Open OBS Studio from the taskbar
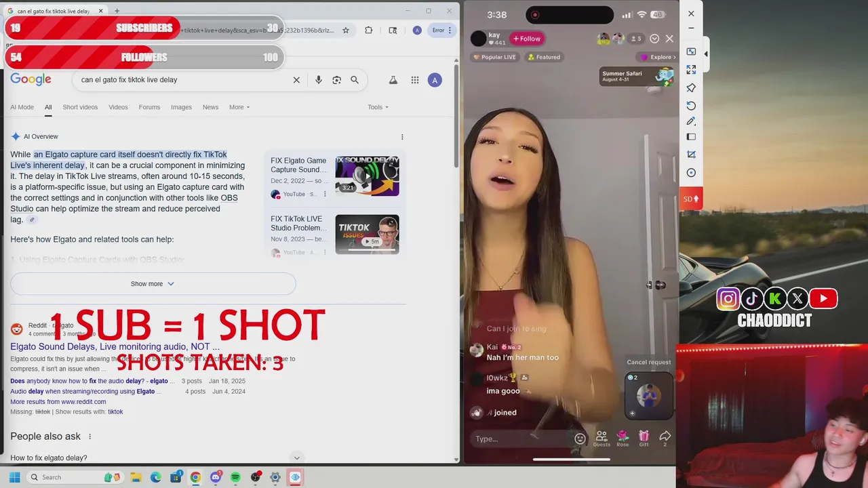This screenshot has height=488, width=868. 255,477
